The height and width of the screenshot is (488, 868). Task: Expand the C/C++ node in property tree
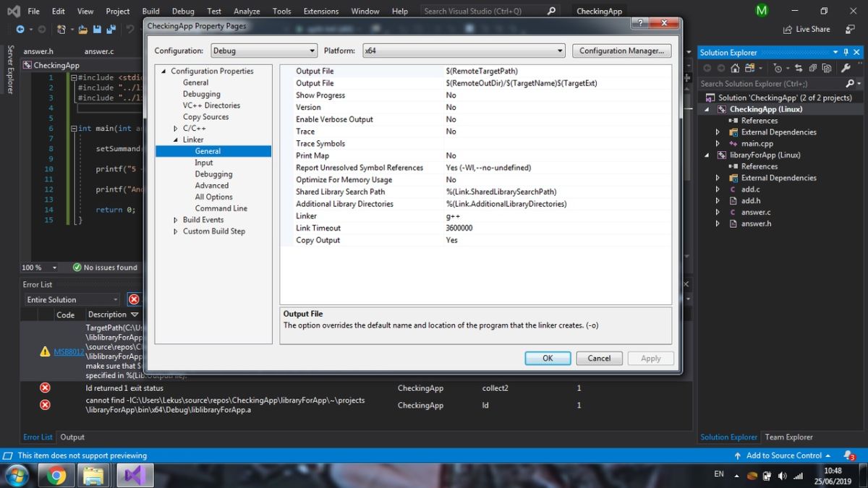pos(175,129)
